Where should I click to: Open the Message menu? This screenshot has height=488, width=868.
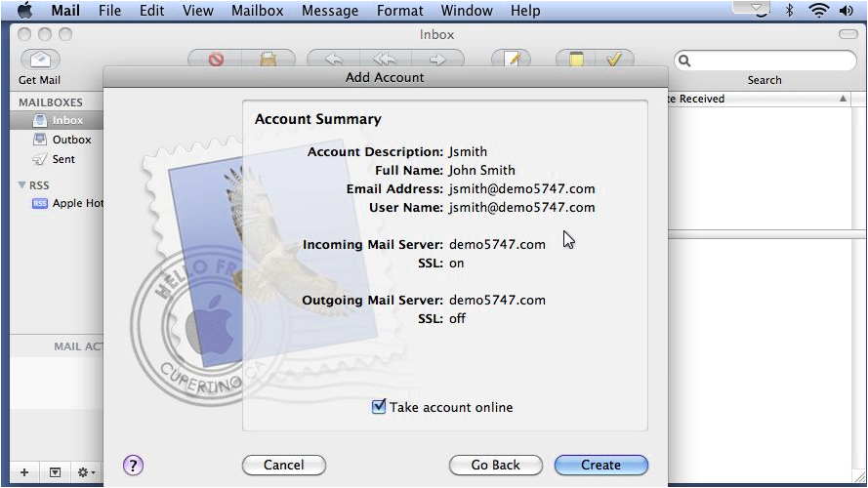tap(330, 10)
